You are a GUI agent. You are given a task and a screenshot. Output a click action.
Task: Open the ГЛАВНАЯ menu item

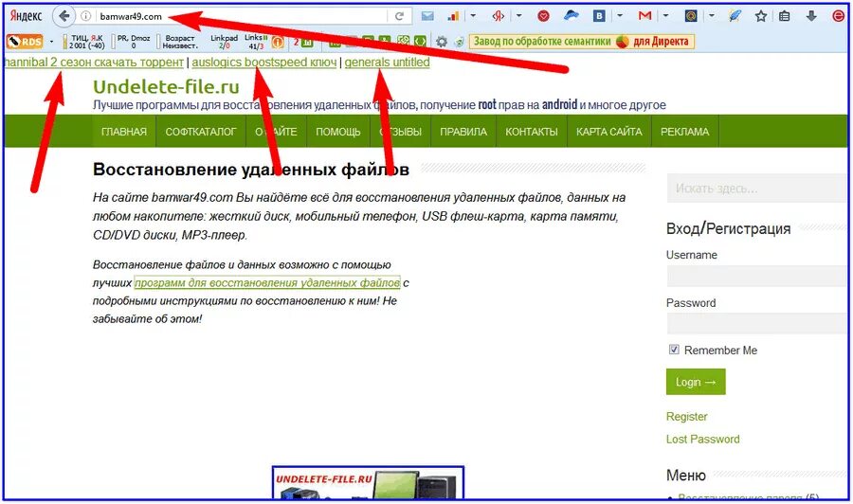click(x=124, y=132)
